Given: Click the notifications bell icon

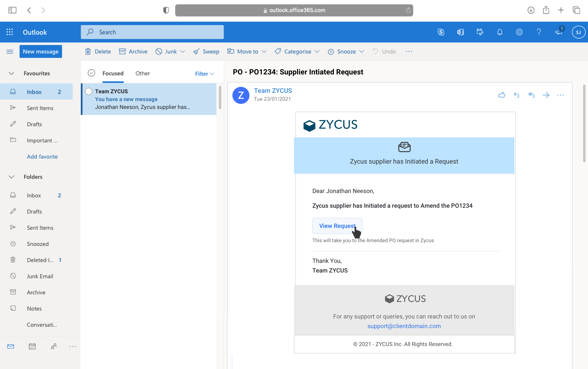Looking at the screenshot, I should pos(500,32).
